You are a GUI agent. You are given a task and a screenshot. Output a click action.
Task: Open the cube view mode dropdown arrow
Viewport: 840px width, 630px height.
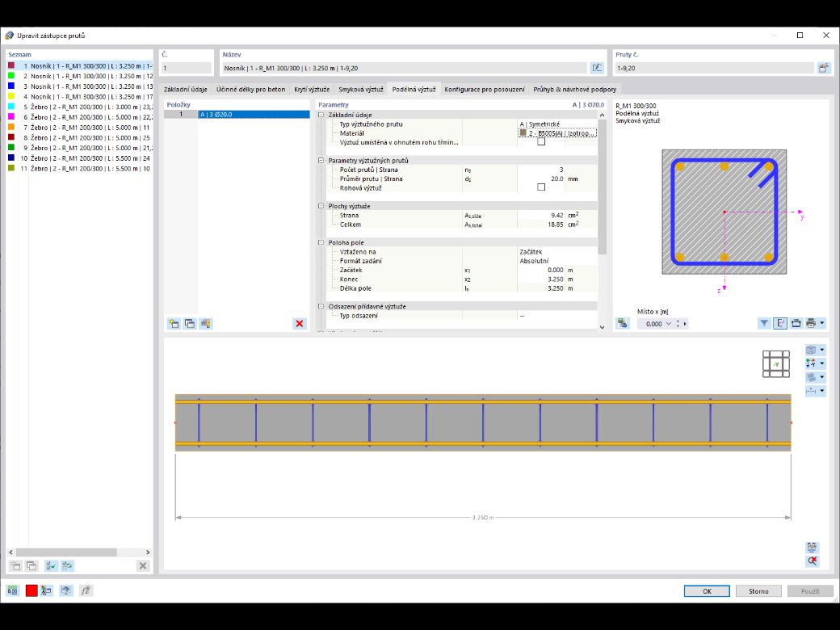point(822,350)
